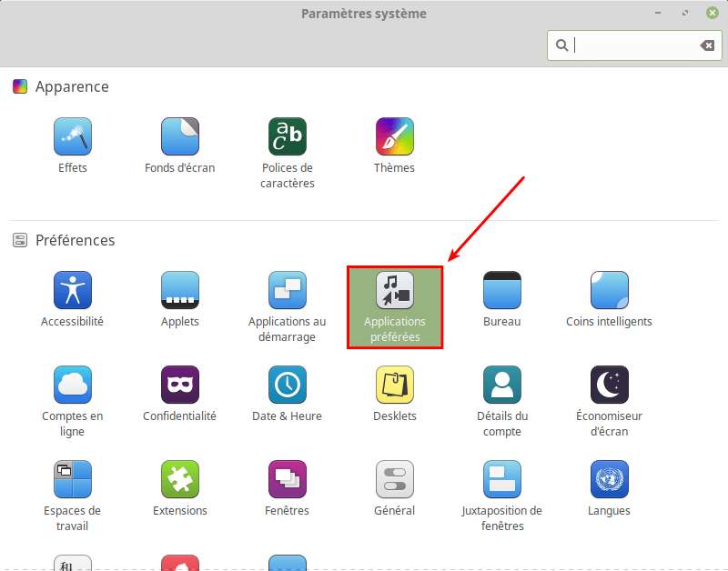Open Date & Heure clock icon

(x=288, y=385)
